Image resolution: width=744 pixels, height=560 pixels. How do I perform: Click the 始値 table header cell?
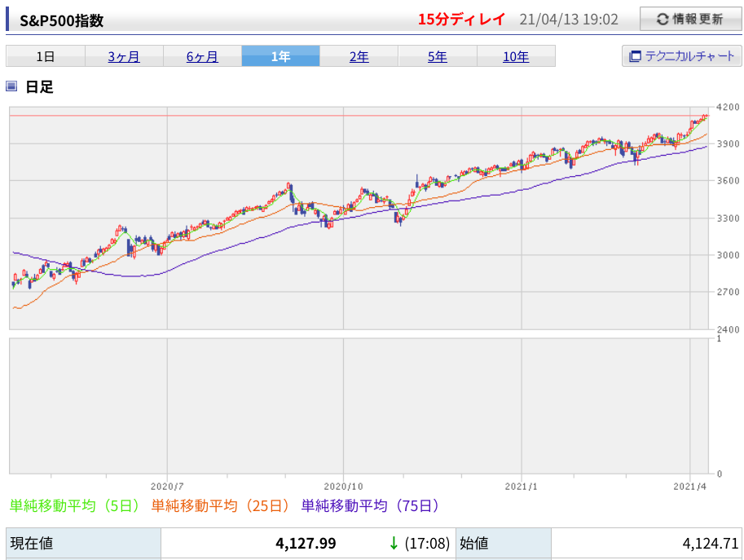(504, 543)
